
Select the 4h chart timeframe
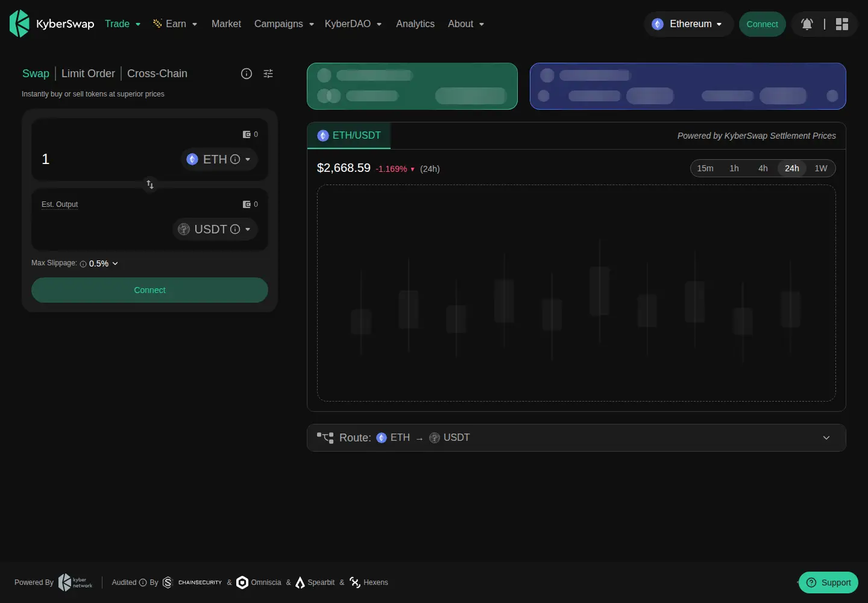pyautogui.click(x=763, y=168)
